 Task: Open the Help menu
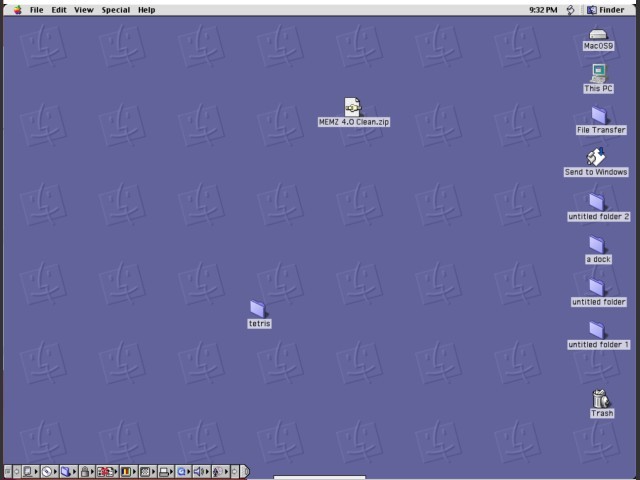(147, 10)
